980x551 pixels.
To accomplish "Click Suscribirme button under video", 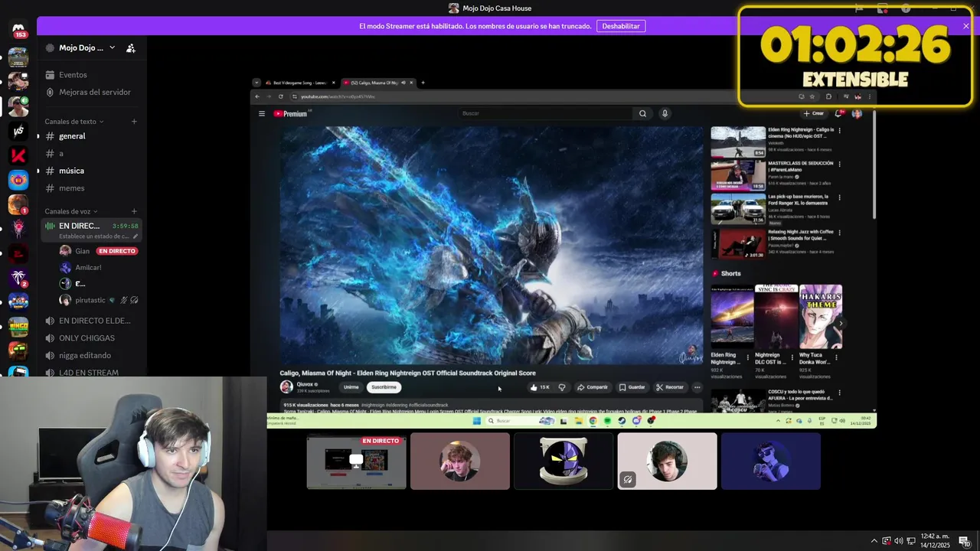I will click(384, 387).
